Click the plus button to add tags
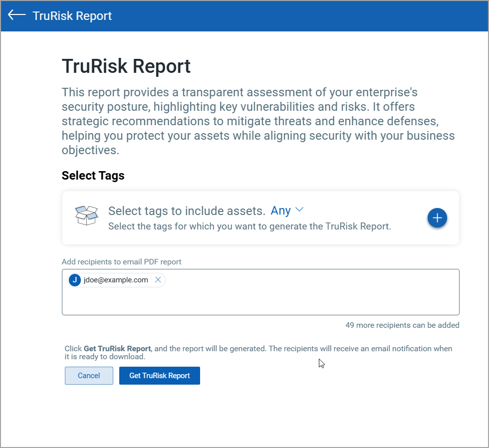 click(437, 218)
